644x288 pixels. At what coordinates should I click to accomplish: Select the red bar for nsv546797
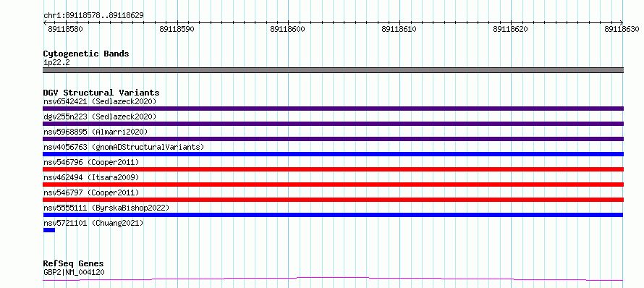point(333,200)
